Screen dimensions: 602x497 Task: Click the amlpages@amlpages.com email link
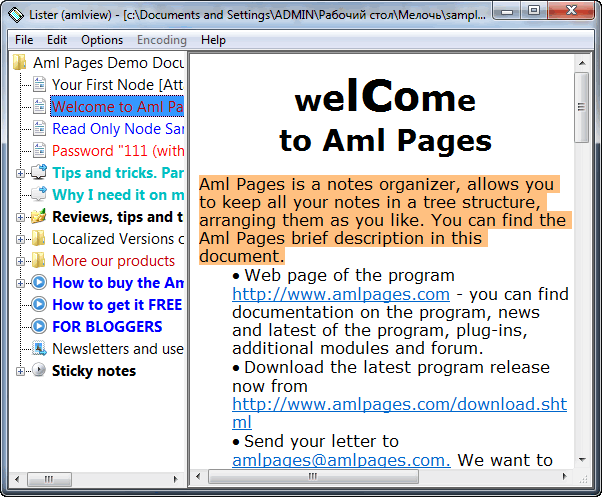point(341,460)
